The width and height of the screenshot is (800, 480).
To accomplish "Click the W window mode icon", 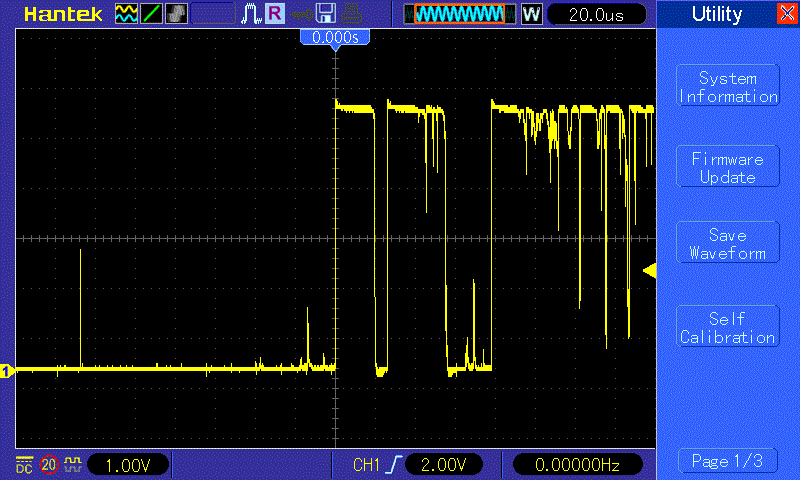I will (531, 14).
